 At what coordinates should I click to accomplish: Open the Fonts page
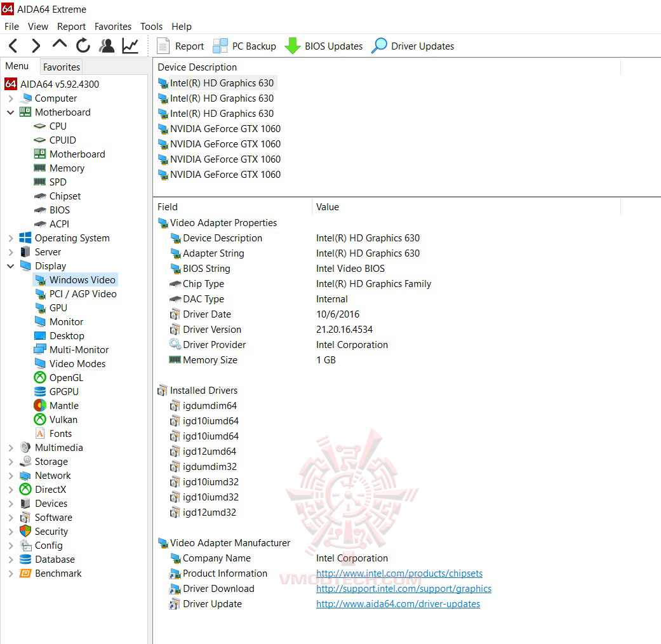tap(53, 434)
